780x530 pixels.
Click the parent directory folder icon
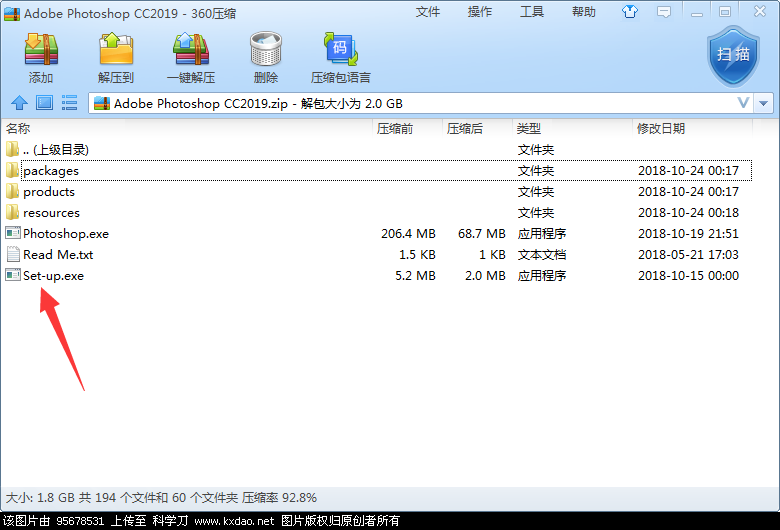click(12, 149)
